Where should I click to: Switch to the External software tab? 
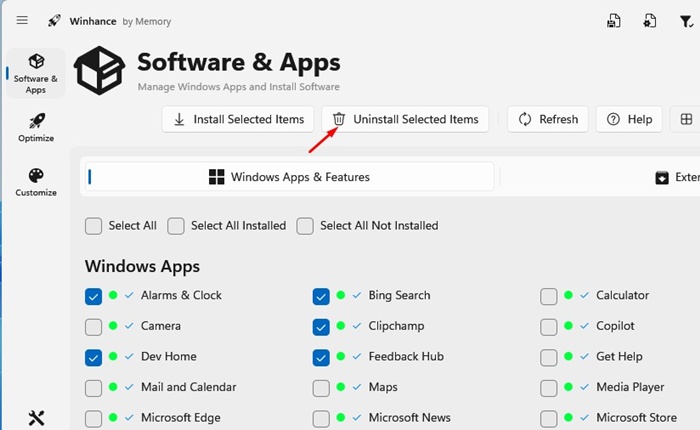tap(675, 177)
